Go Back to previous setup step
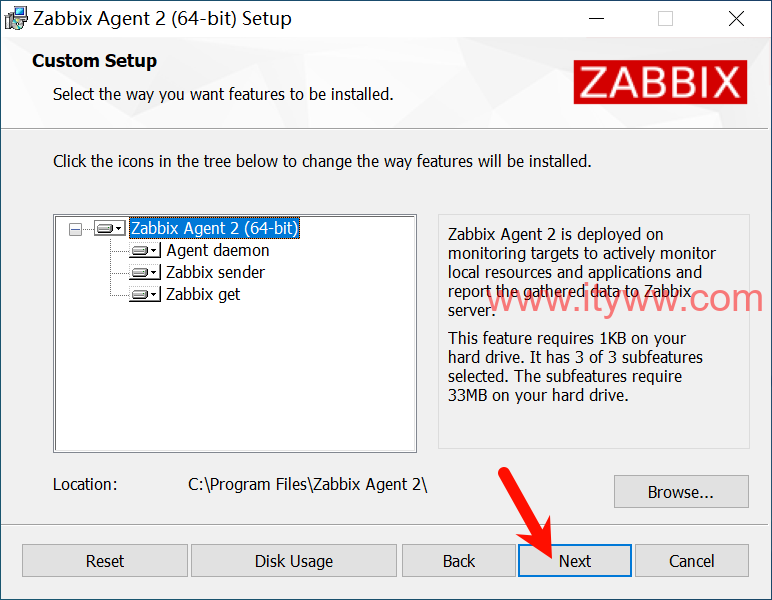This screenshot has width=772, height=600. [x=458, y=561]
